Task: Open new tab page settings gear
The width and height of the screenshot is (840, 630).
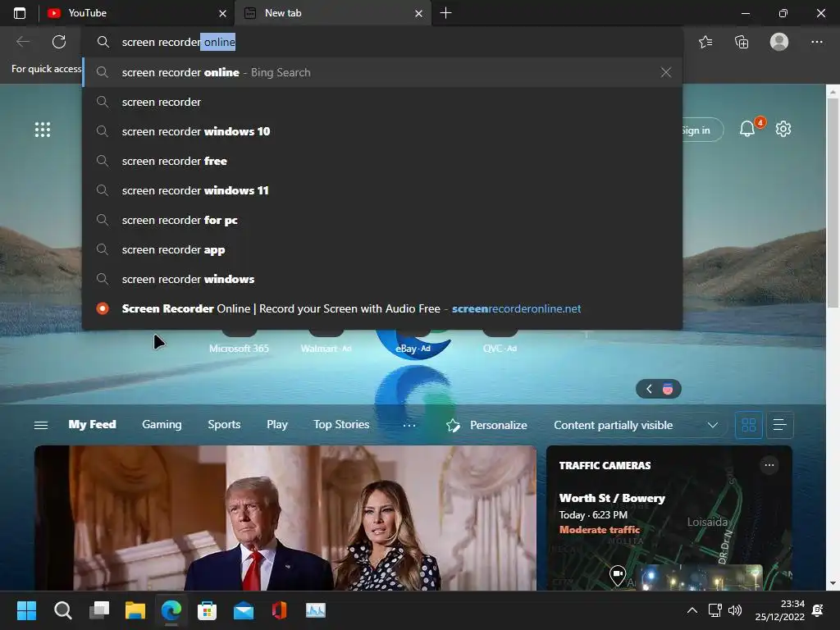Action: [783, 129]
